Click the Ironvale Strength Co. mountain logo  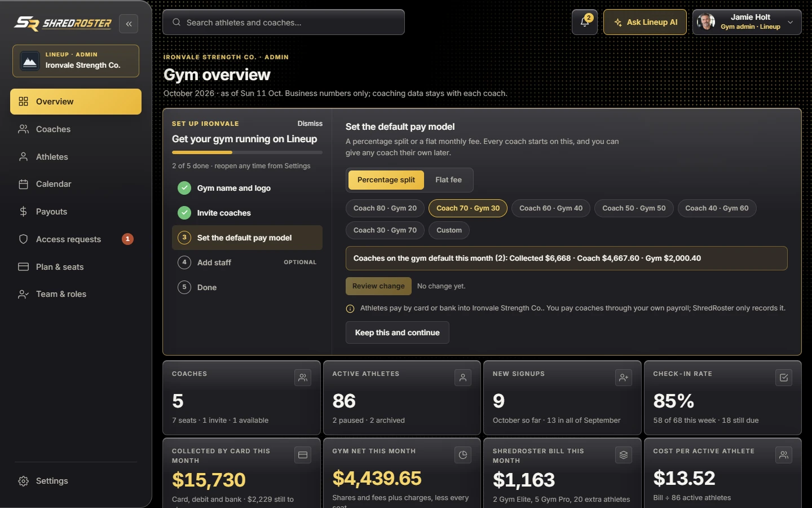(x=30, y=61)
